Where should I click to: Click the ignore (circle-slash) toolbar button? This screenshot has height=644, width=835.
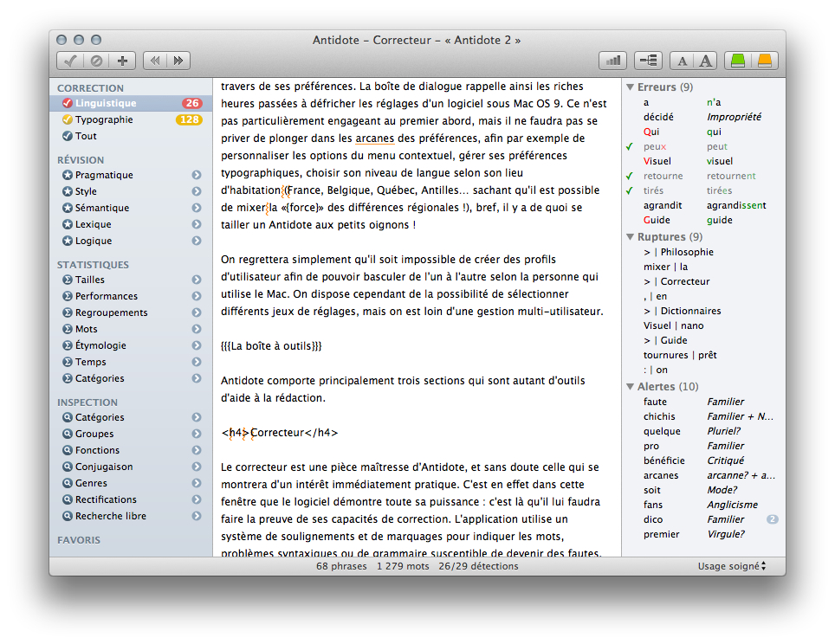pyautogui.click(x=96, y=61)
